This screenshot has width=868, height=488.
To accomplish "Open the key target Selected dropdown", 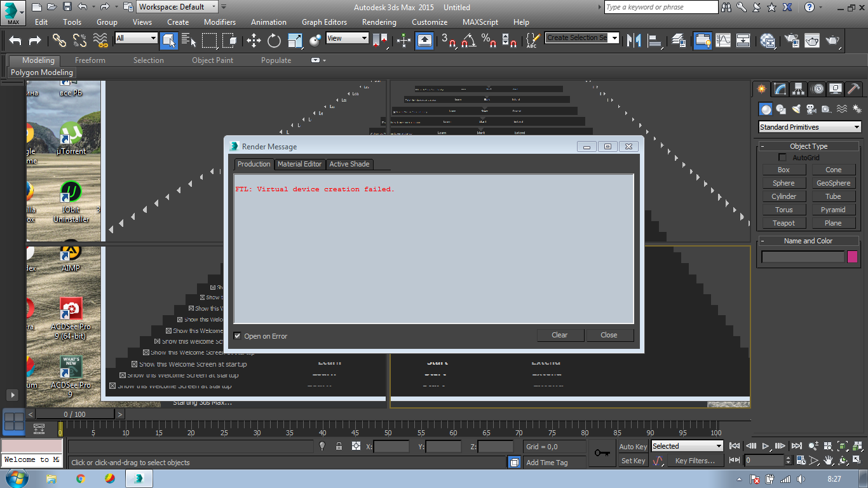I will pos(686,446).
